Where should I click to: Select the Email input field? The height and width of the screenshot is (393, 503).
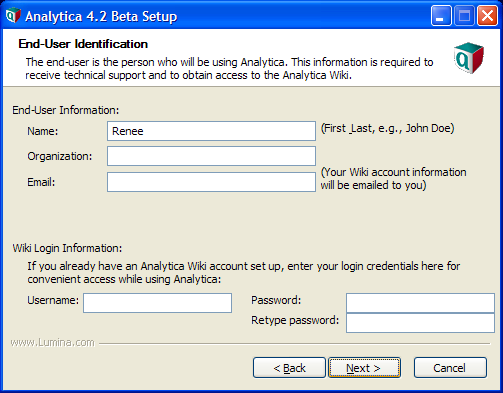pos(211,182)
